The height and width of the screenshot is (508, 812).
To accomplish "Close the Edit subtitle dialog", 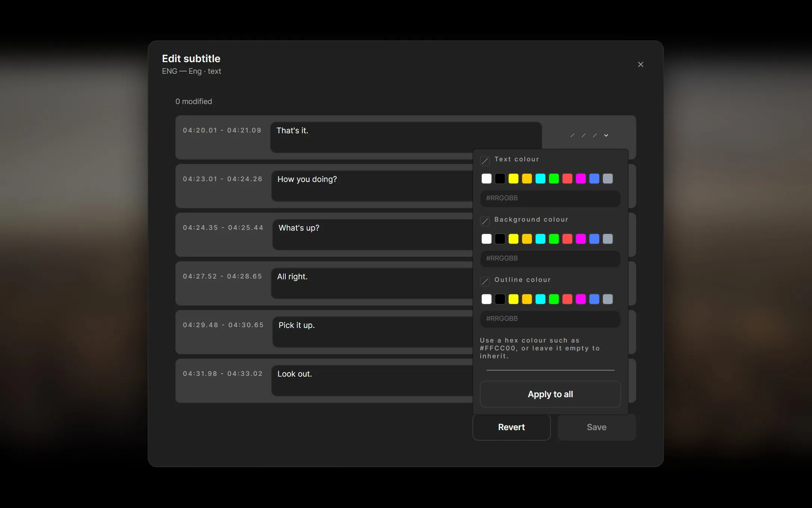I will [641, 64].
